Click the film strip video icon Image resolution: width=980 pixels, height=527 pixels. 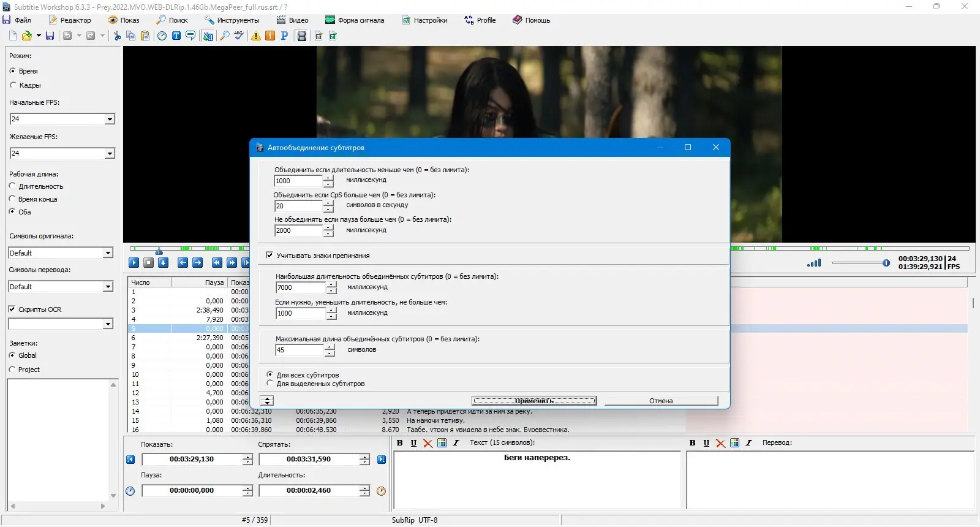(302, 36)
